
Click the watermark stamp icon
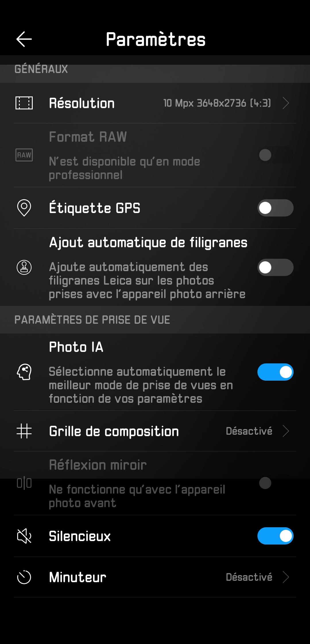pos(24,267)
